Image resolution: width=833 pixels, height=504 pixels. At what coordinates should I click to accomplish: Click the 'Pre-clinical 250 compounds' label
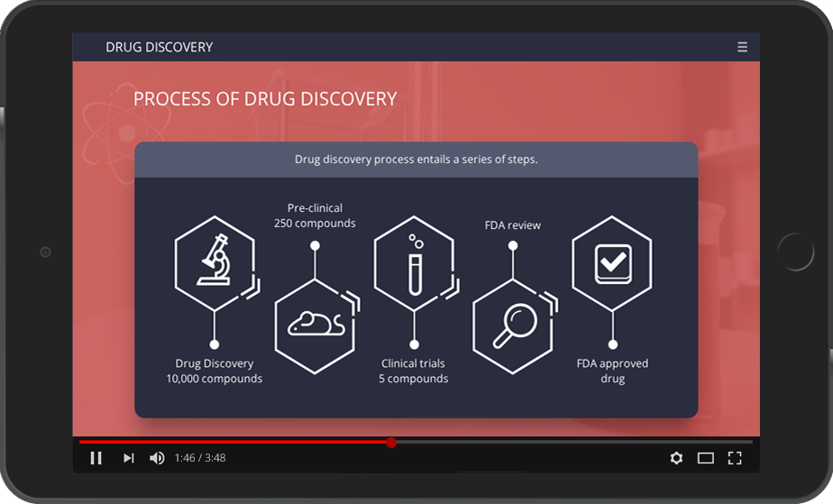tap(315, 215)
